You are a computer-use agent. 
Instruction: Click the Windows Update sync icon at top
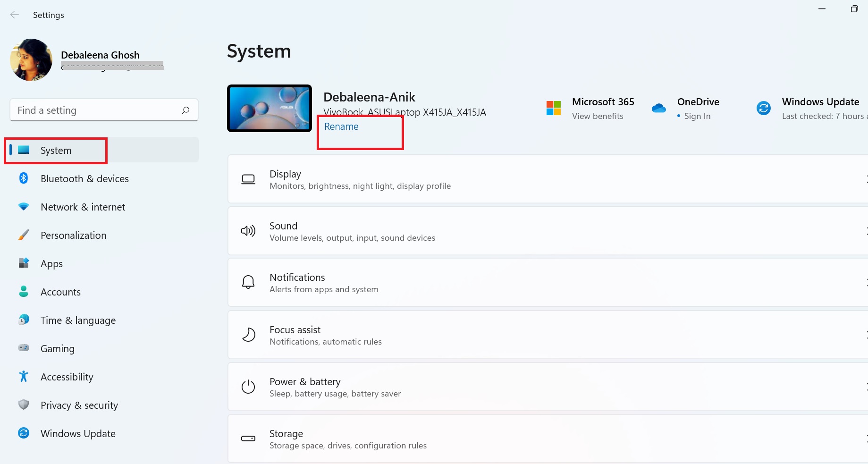764,108
